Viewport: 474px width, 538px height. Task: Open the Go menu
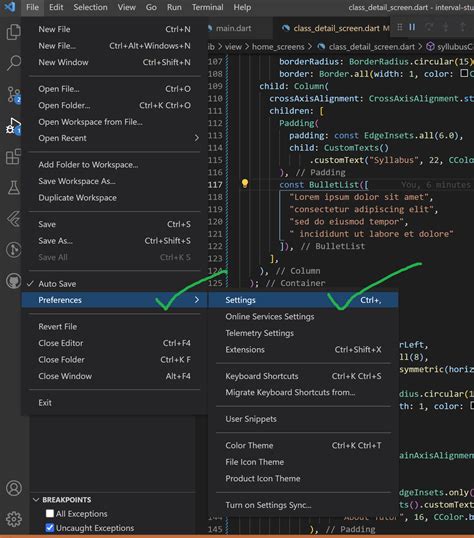click(x=151, y=7)
